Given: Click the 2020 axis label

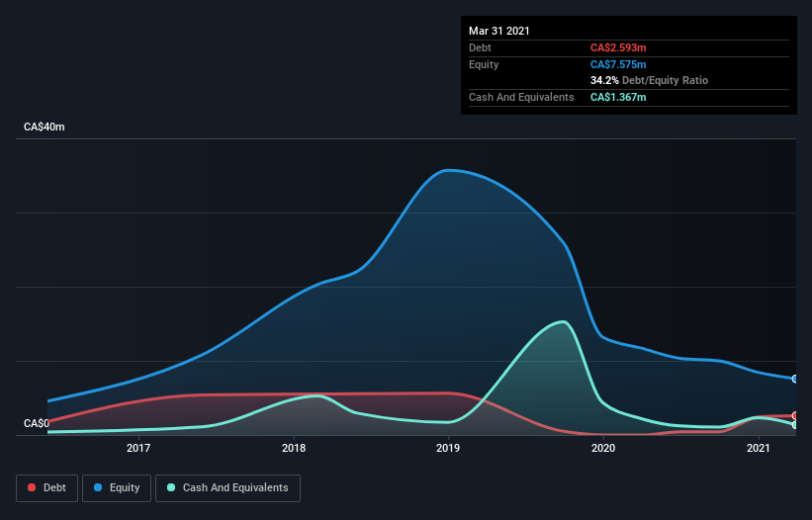Looking at the screenshot, I should [603, 448].
